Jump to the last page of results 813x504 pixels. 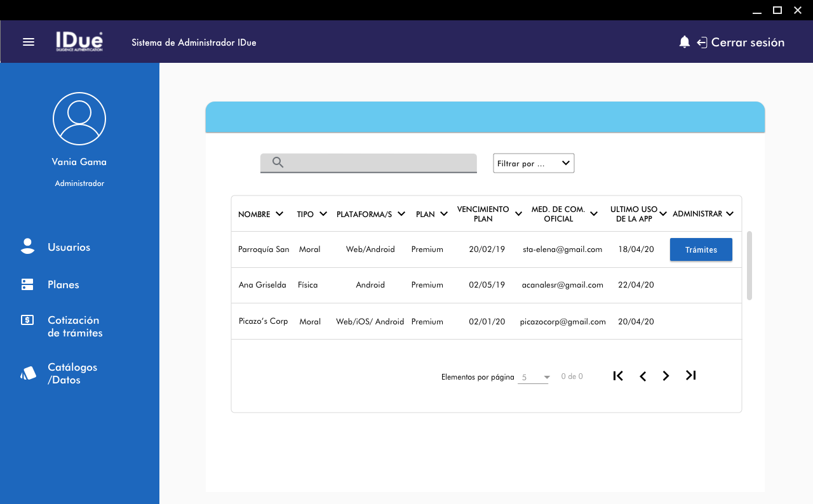click(691, 376)
